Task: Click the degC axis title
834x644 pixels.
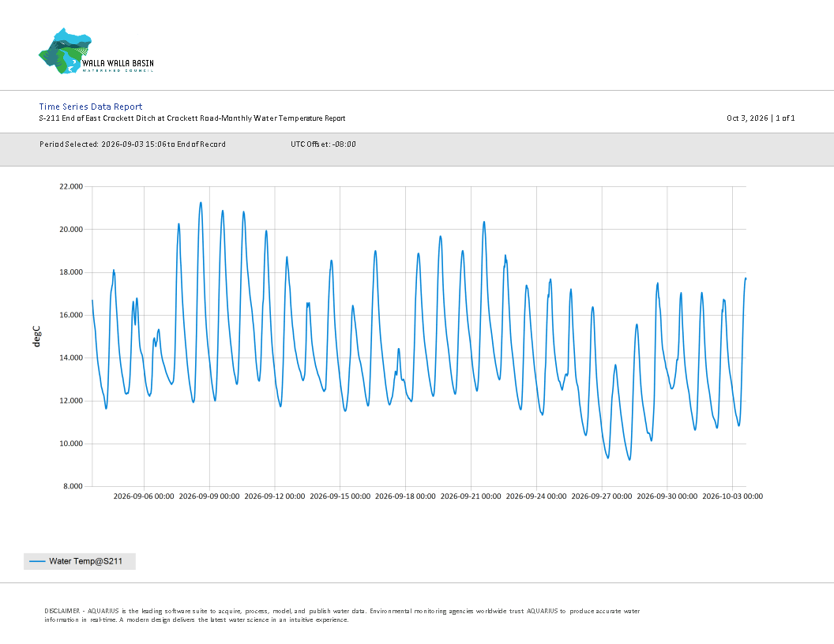Action: click(36, 336)
